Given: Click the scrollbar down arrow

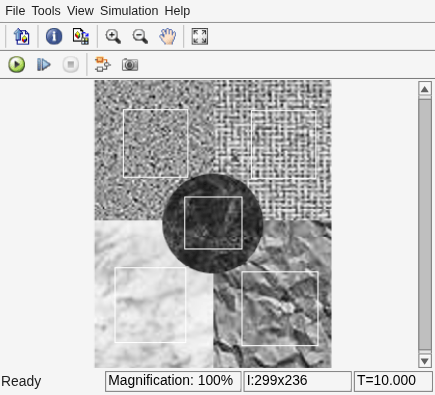Looking at the screenshot, I should pos(425,361).
